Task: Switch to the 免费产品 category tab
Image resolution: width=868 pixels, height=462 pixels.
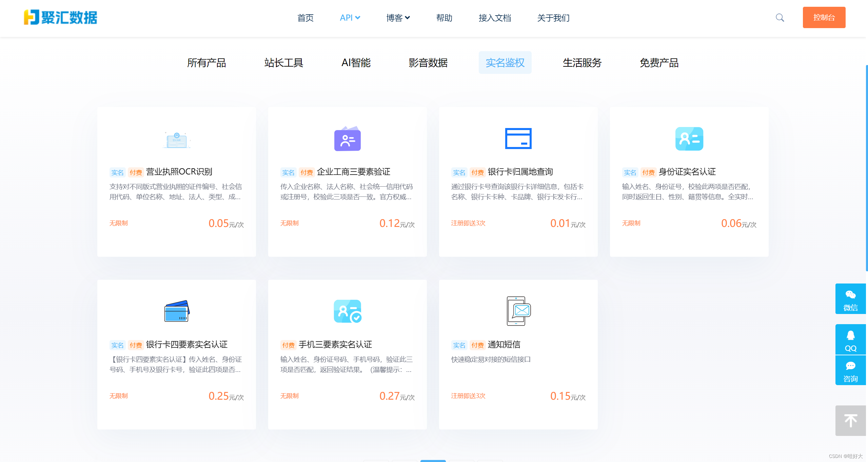Action: pyautogui.click(x=659, y=63)
